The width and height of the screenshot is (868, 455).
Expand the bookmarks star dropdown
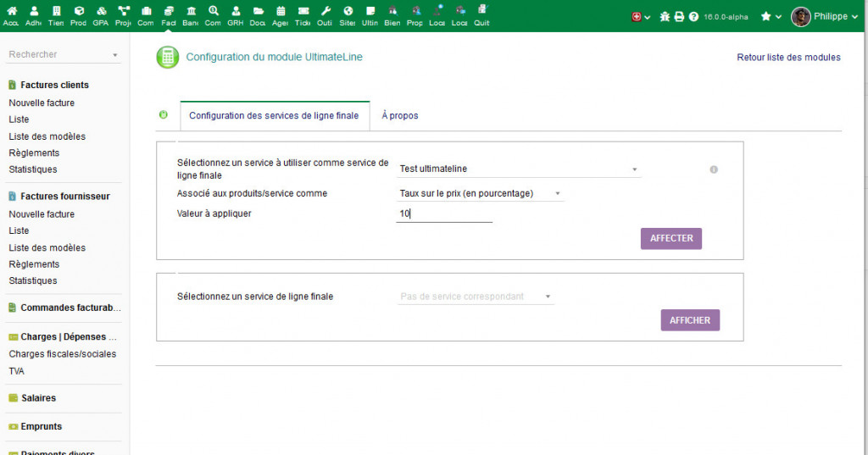[771, 17]
